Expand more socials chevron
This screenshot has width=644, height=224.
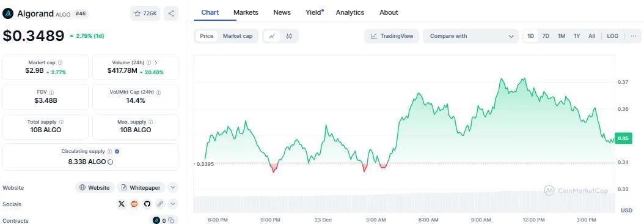click(x=173, y=204)
